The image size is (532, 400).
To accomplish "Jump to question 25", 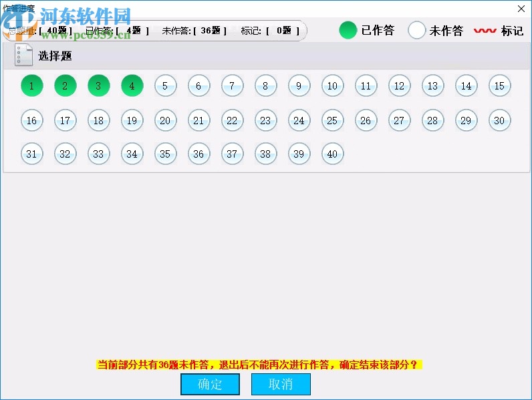I will (333, 120).
